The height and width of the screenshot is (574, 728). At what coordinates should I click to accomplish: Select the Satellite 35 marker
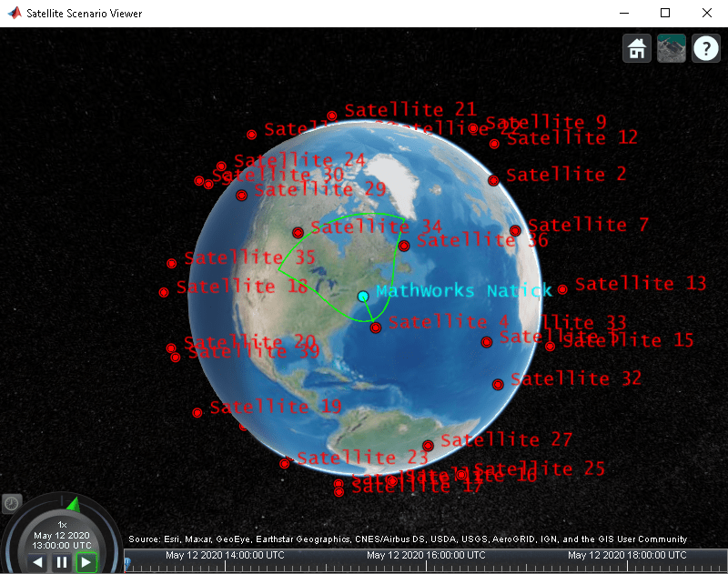172,264
